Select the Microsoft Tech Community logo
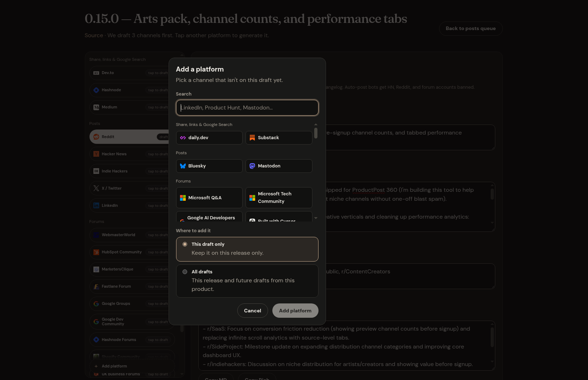Viewport: 588px width, 380px height. click(x=252, y=198)
